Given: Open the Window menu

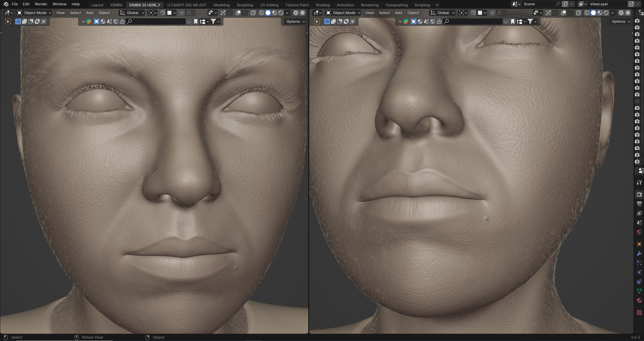Looking at the screenshot, I should (x=59, y=4).
